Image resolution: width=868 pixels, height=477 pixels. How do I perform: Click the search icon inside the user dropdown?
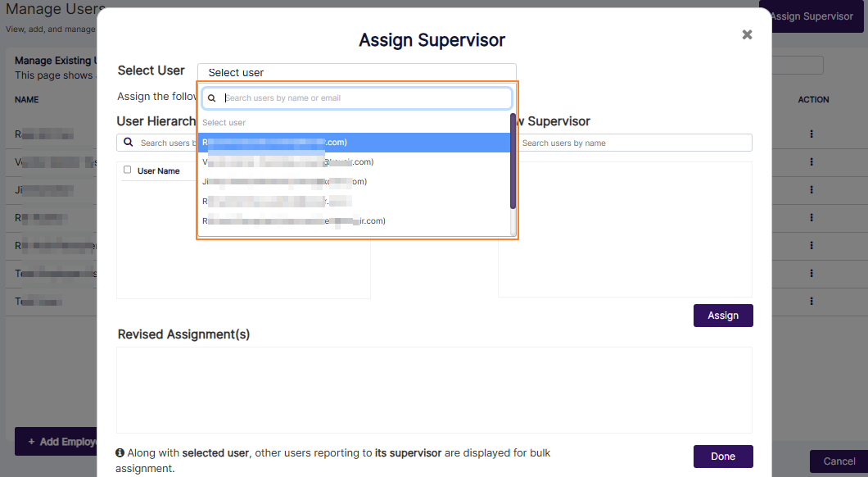coord(212,98)
